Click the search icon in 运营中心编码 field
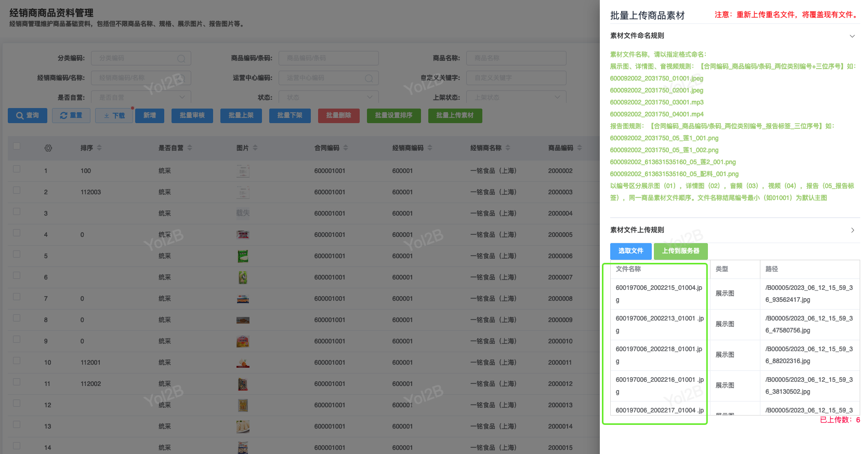The height and width of the screenshot is (454, 868). click(x=369, y=78)
